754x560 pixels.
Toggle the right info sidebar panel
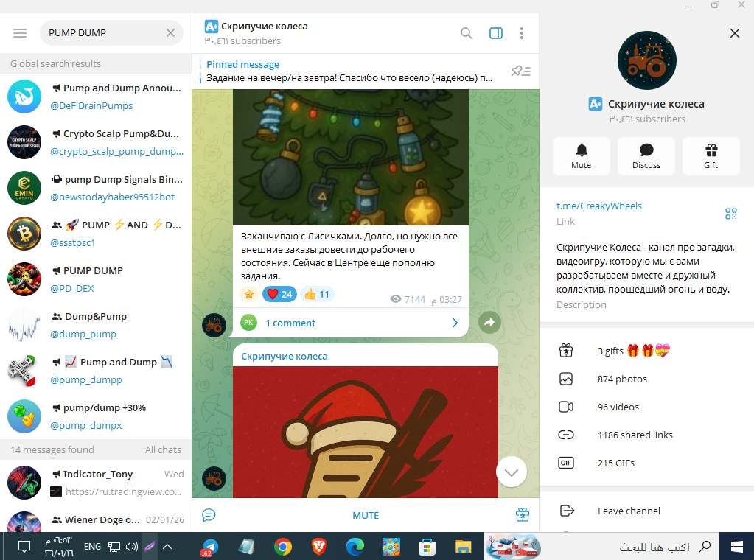click(x=496, y=33)
